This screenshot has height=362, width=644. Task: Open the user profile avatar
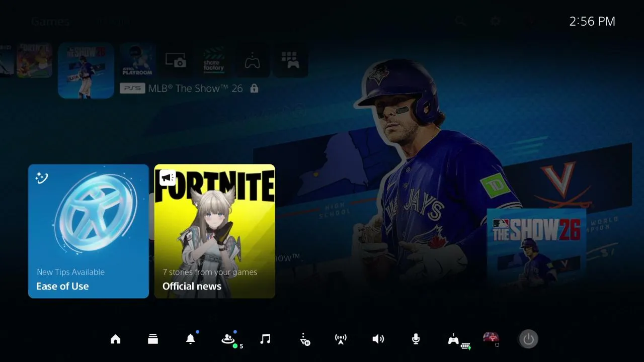tap(491, 338)
